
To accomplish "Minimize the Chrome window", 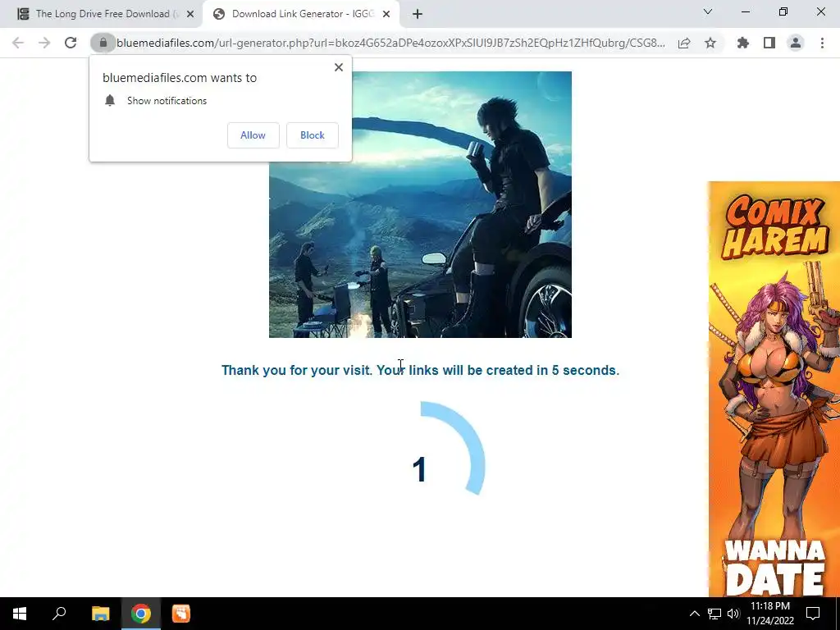I will point(745,11).
